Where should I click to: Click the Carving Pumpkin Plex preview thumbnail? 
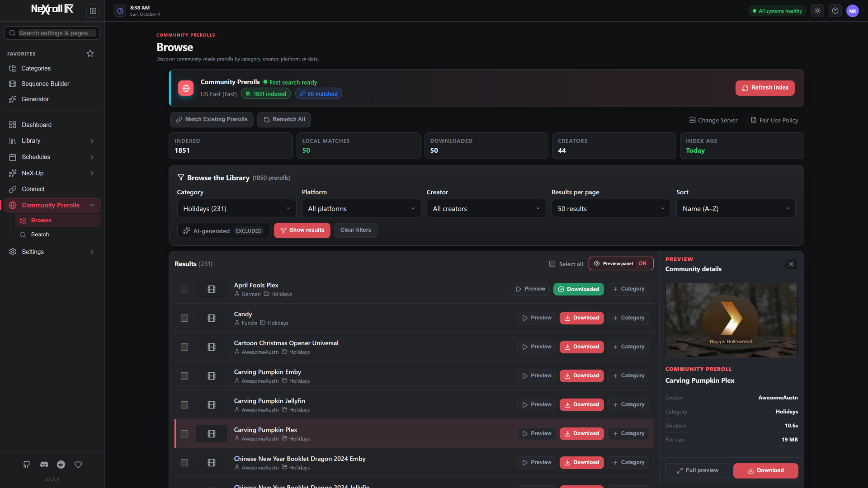(731, 320)
